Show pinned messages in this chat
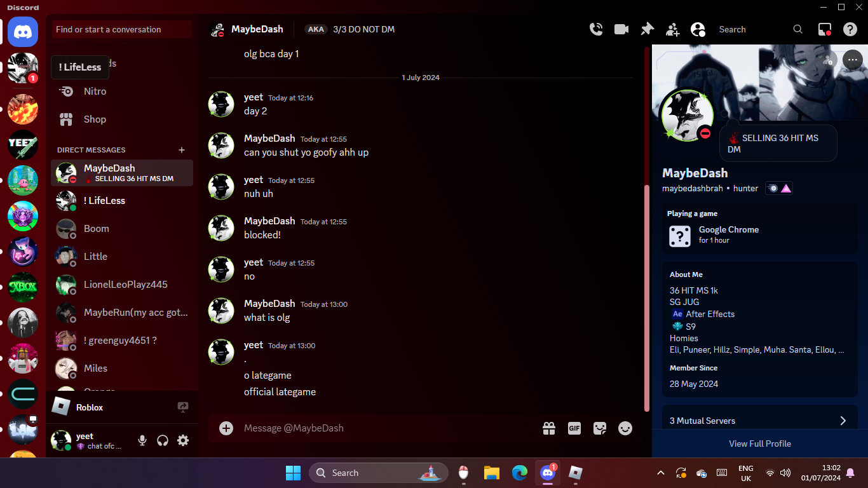The width and height of the screenshot is (868, 488). point(647,29)
